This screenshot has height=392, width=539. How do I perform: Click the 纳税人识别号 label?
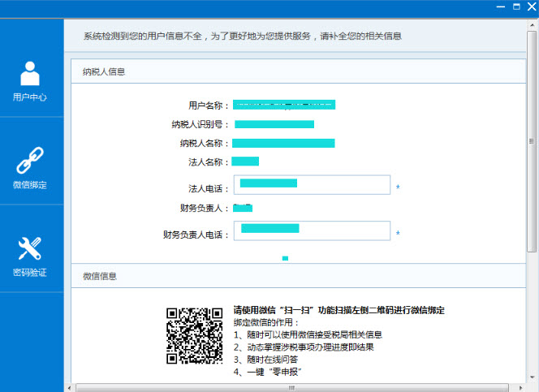[x=200, y=124]
